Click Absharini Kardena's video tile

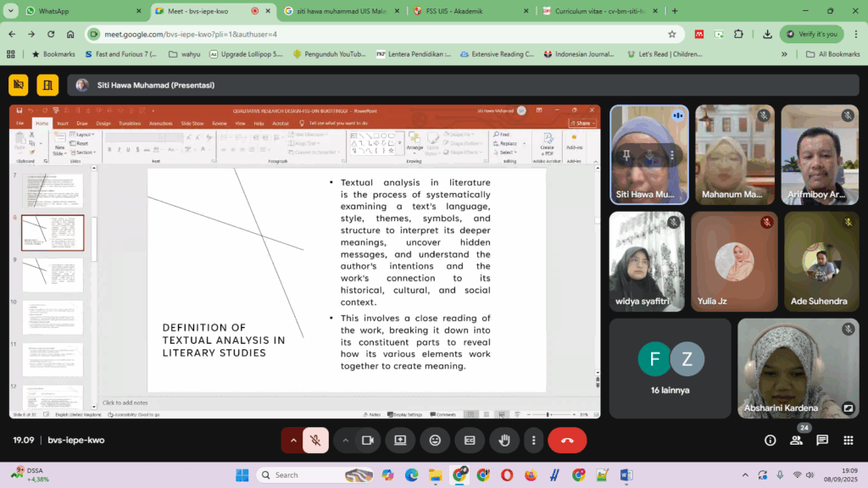point(798,368)
